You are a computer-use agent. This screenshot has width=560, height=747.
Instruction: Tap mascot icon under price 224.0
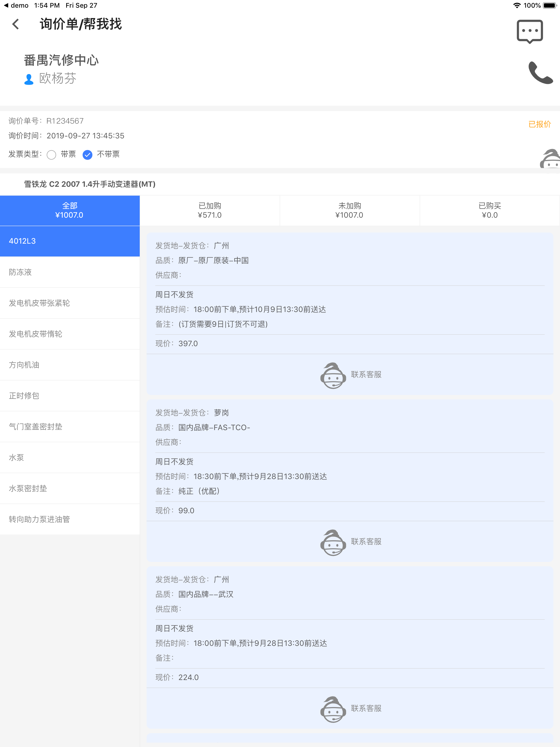[x=333, y=709]
